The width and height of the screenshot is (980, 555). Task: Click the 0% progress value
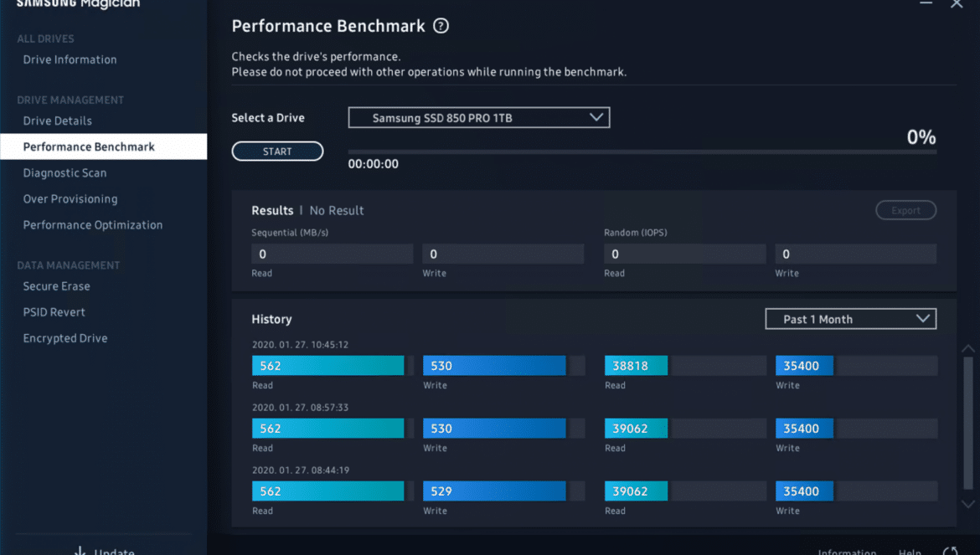[x=921, y=137]
